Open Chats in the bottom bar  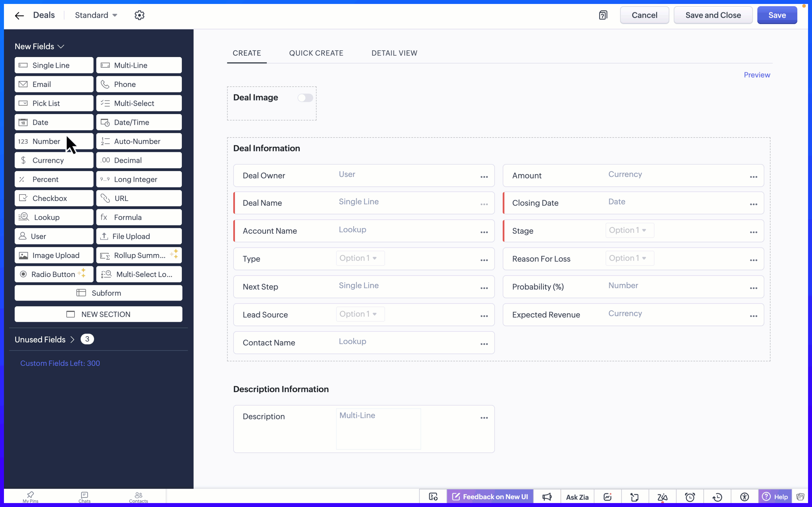coord(84,497)
